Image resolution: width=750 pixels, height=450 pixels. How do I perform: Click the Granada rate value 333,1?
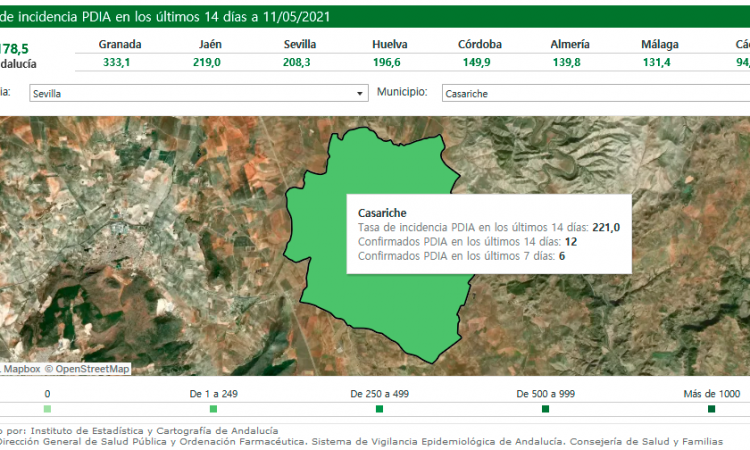pos(118,62)
